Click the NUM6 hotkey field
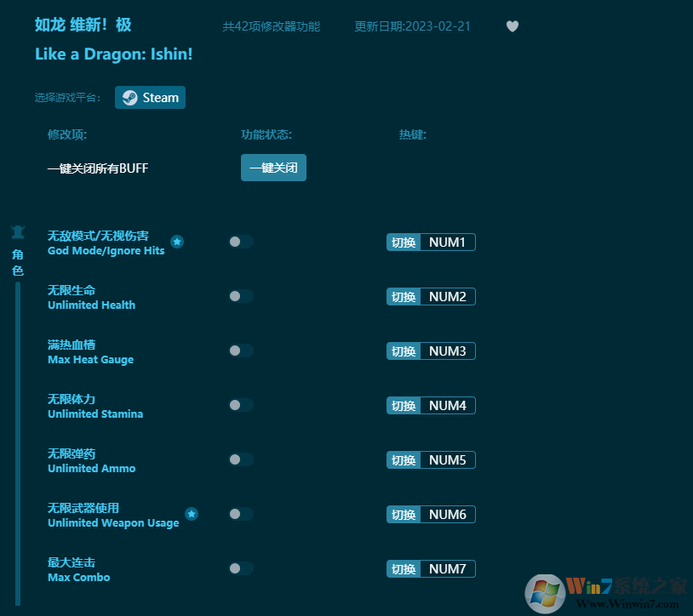The height and width of the screenshot is (616, 693). 448,515
